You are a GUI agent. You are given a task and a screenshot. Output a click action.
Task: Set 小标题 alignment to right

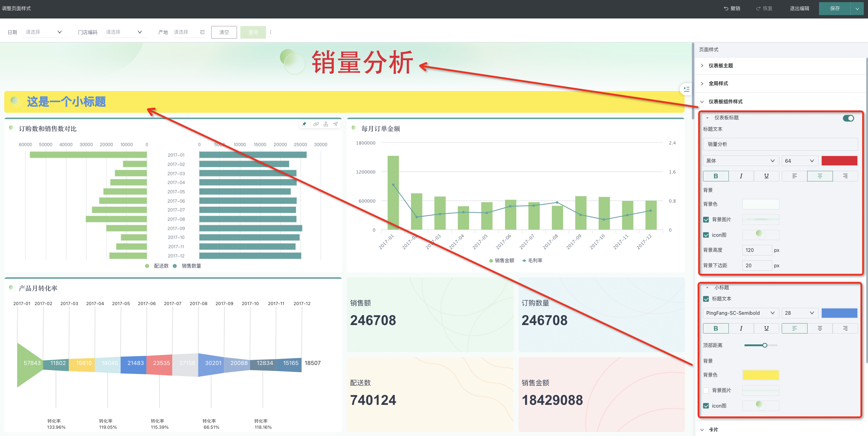[845, 328]
